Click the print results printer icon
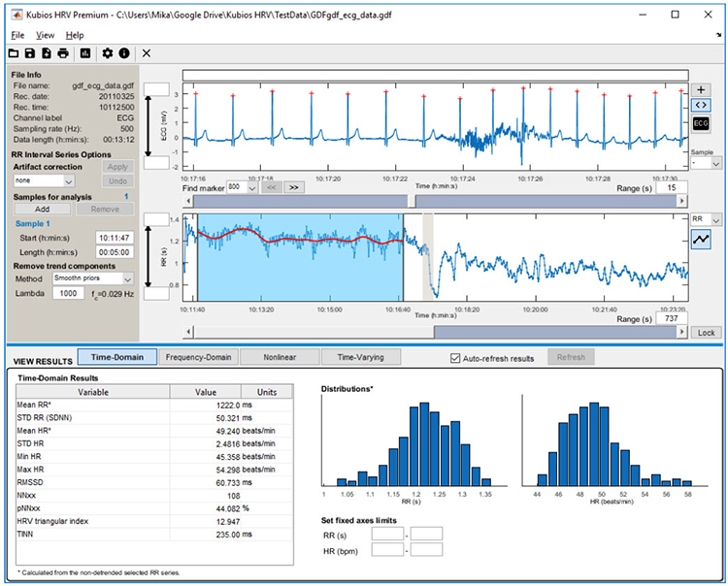 click(x=63, y=52)
